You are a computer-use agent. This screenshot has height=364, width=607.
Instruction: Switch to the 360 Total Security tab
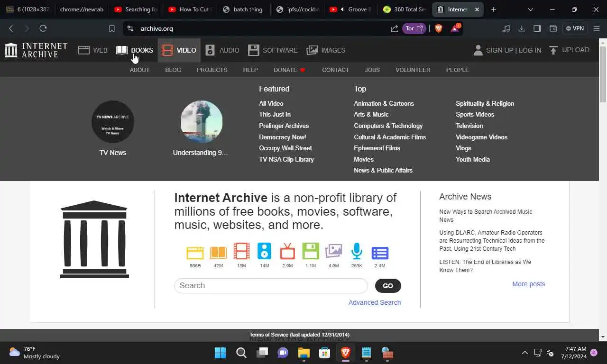[405, 9]
